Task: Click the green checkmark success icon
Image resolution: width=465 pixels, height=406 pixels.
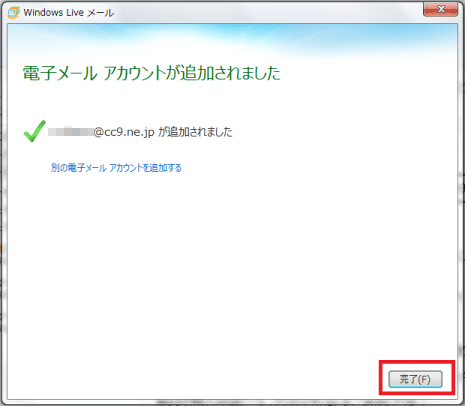Action: pos(35,131)
